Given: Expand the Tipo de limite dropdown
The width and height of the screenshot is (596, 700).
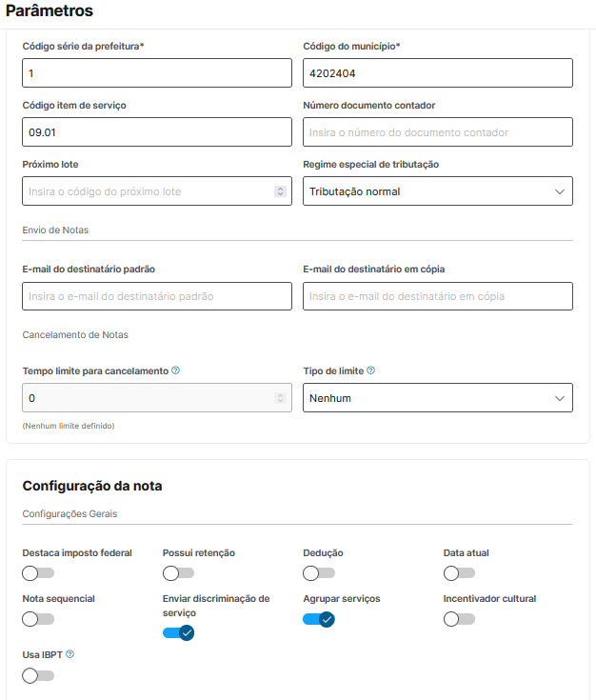Looking at the screenshot, I should (438, 398).
